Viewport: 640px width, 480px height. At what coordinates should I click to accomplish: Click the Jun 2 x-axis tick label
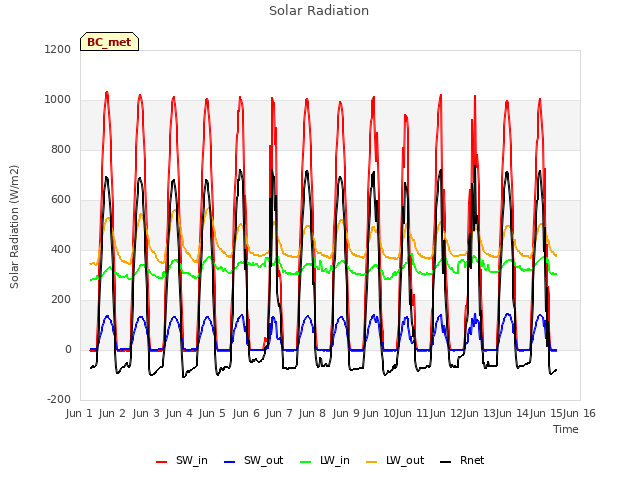tap(112, 413)
